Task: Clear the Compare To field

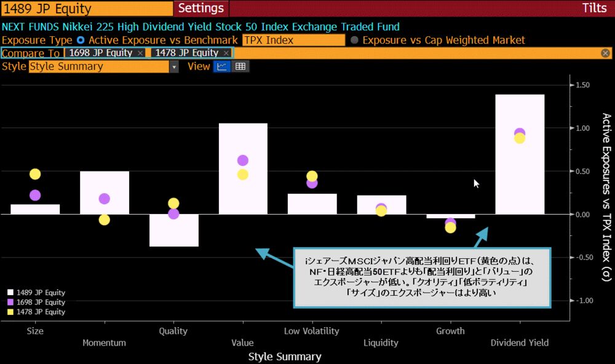Action: (x=605, y=53)
